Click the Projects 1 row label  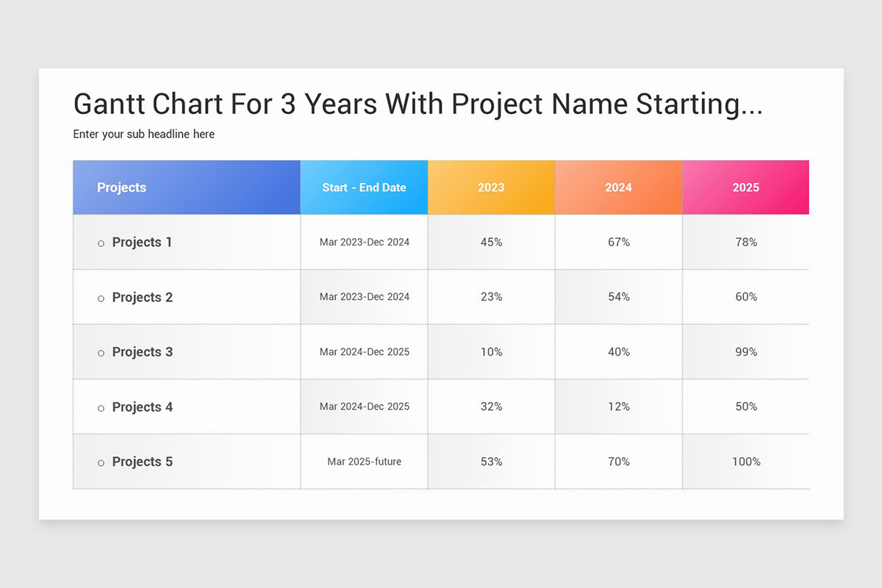(x=142, y=243)
